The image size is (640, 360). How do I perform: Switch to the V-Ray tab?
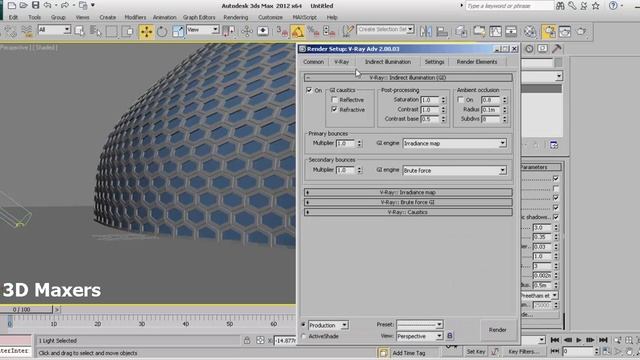[342, 62]
